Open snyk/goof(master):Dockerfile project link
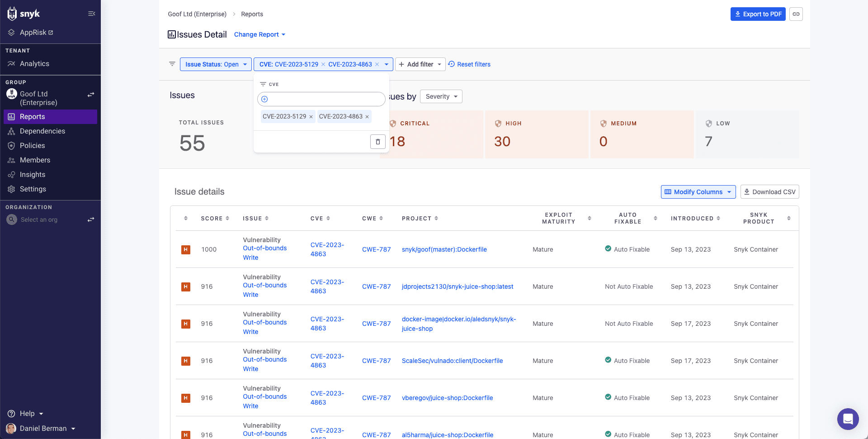 (x=444, y=249)
